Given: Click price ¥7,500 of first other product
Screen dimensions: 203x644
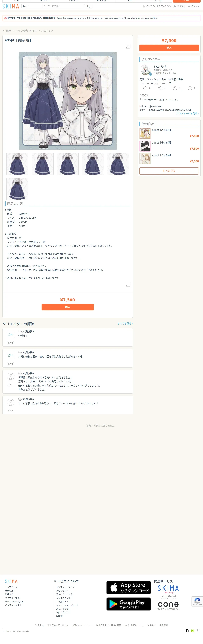Looking at the screenshot, I should click(x=194, y=136).
